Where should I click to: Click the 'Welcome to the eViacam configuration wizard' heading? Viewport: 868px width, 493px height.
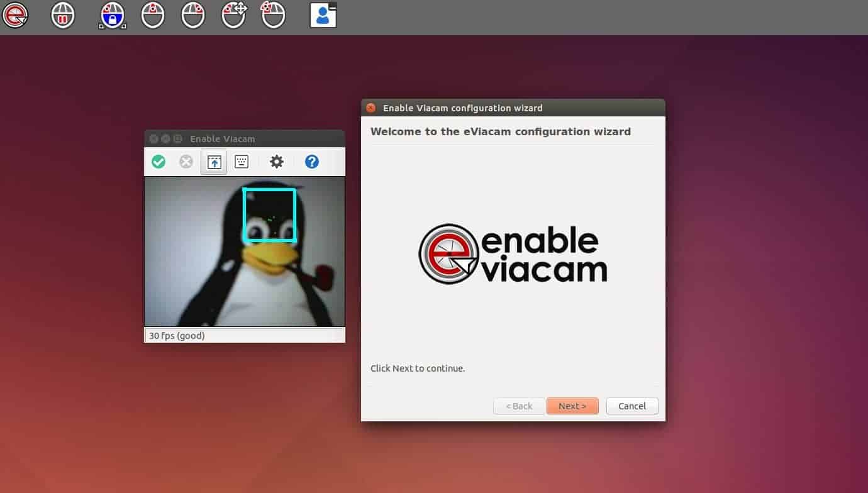[x=501, y=131]
